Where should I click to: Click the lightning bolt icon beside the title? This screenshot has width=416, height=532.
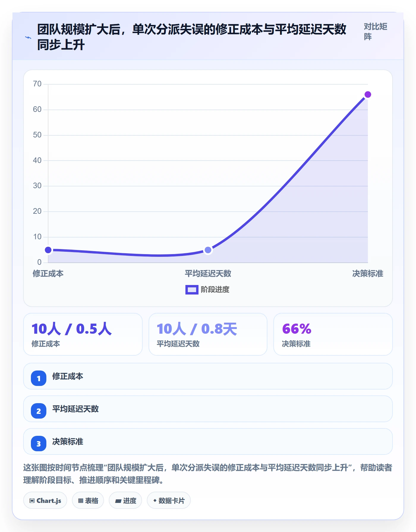[x=28, y=37]
